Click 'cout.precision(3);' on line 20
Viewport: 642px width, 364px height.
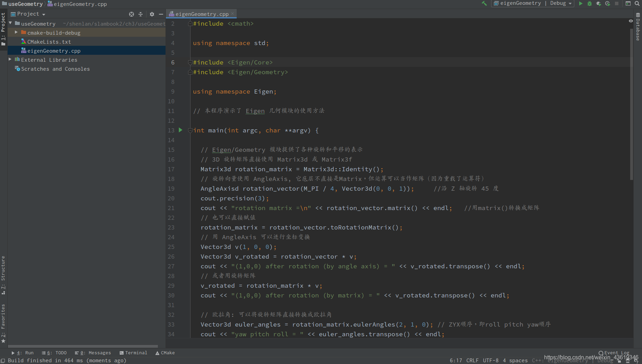click(235, 198)
